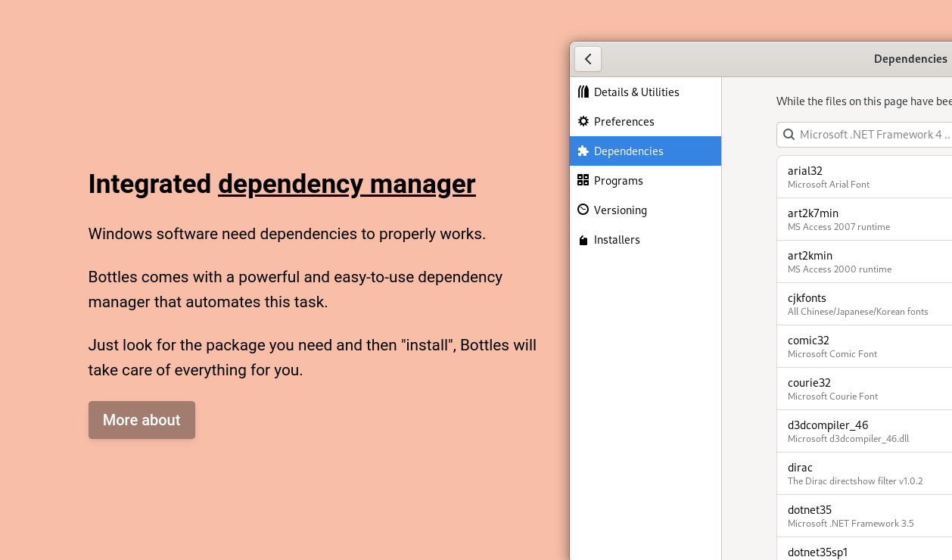Choose the cjkfonts dependency row

[864, 304]
